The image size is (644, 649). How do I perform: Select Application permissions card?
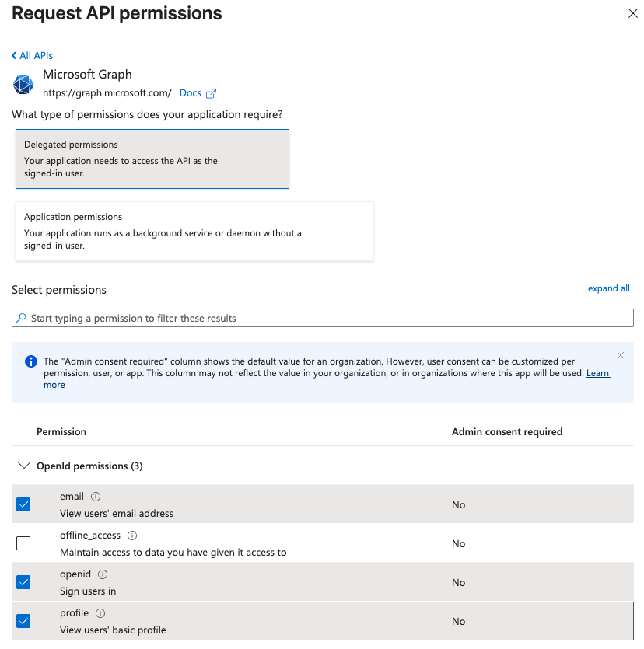pyautogui.click(x=194, y=232)
